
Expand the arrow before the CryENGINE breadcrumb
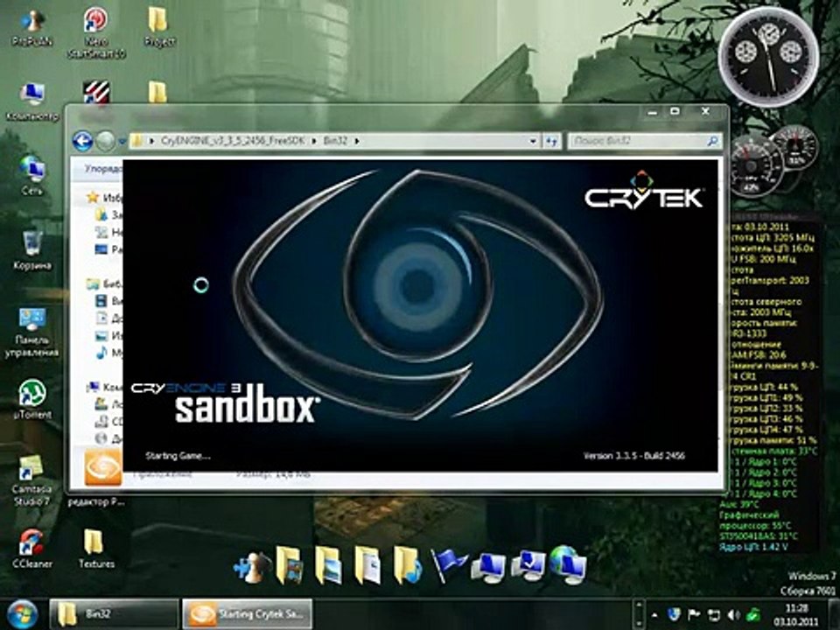(151, 141)
